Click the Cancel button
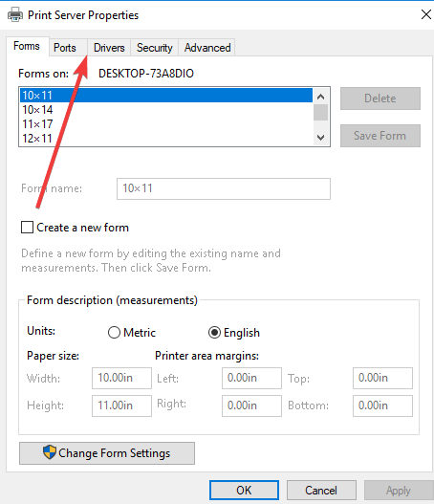The height and width of the screenshot is (504, 434). tap(321, 491)
